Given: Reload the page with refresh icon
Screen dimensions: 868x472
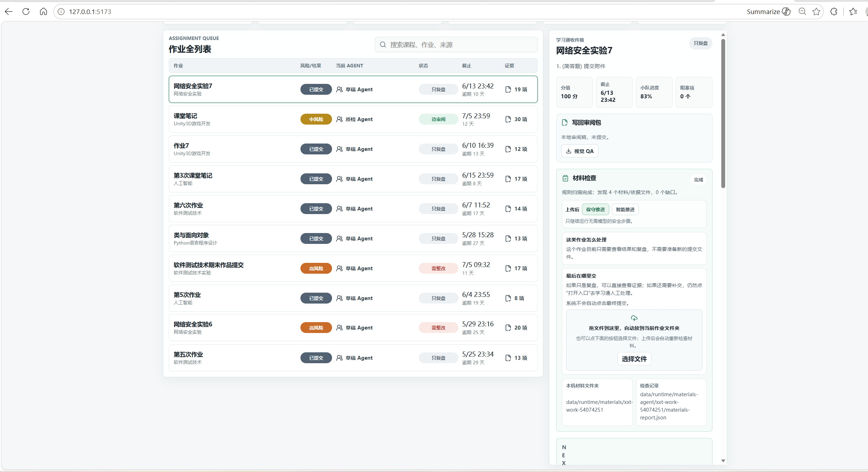Looking at the screenshot, I should pyautogui.click(x=26, y=12).
